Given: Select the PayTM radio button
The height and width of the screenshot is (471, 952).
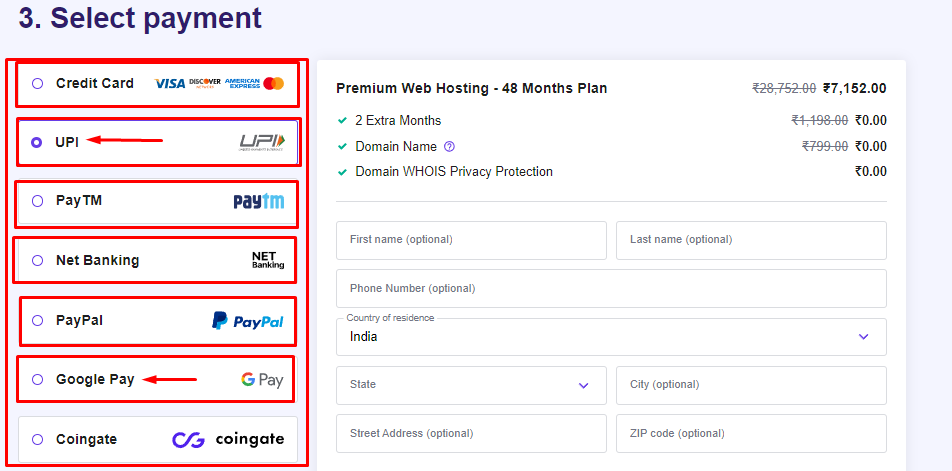Looking at the screenshot, I should tap(38, 201).
